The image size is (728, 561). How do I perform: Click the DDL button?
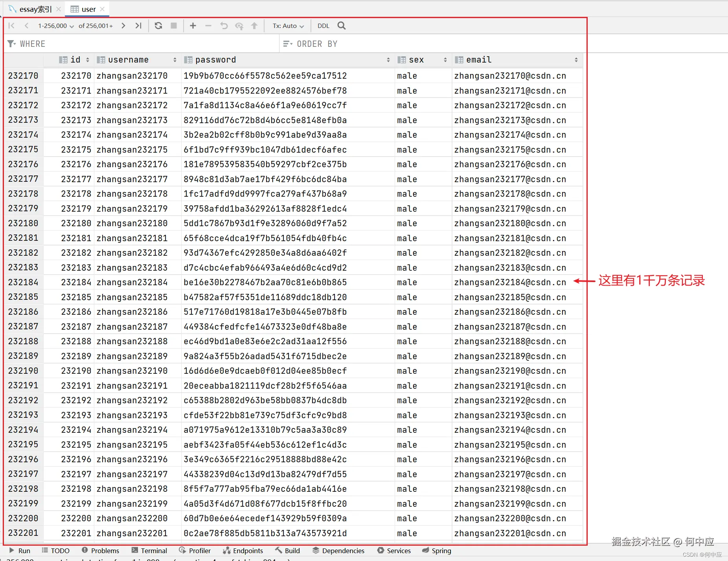click(x=324, y=26)
